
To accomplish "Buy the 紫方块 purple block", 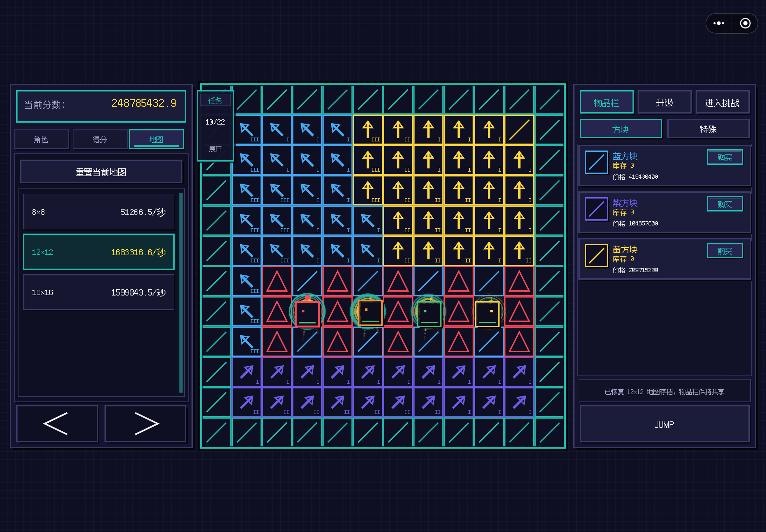I will coord(725,204).
